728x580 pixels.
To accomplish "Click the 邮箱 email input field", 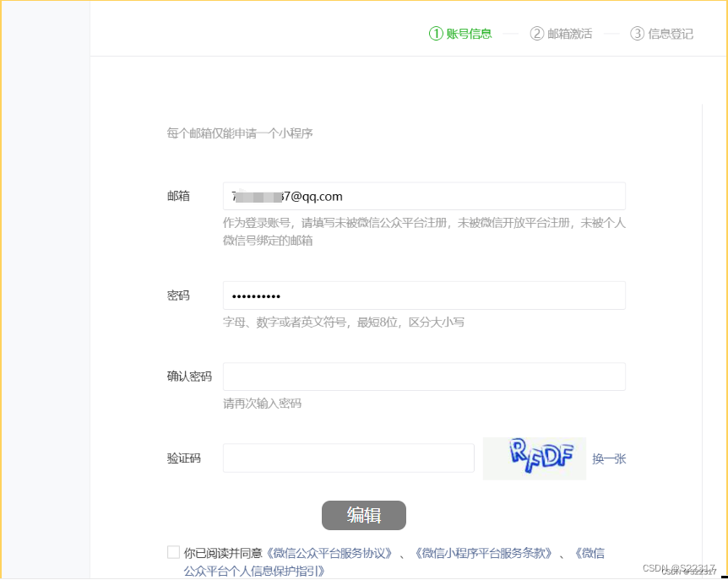I will (x=422, y=195).
